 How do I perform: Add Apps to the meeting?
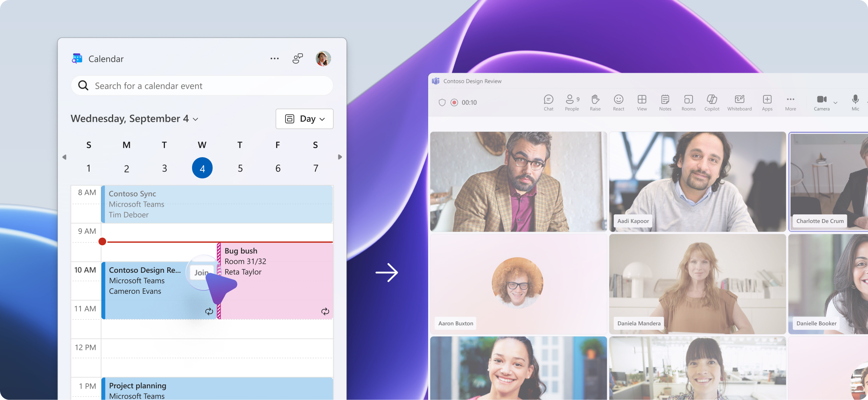click(x=767, y=103)
